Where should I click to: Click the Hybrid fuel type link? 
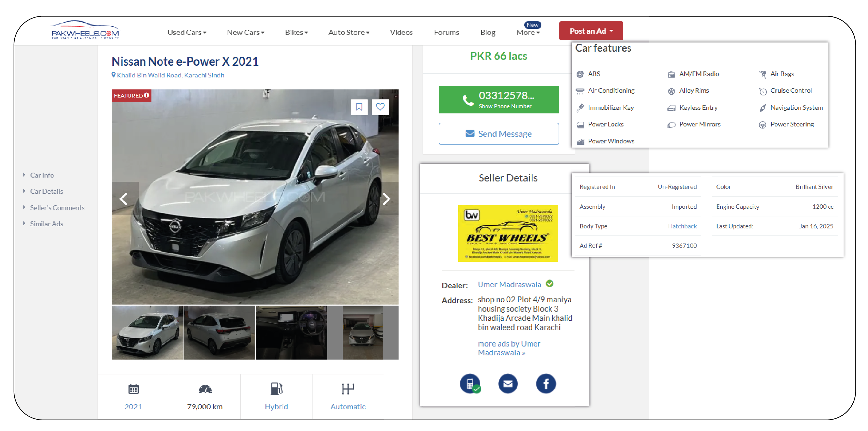tap(276, 406)
